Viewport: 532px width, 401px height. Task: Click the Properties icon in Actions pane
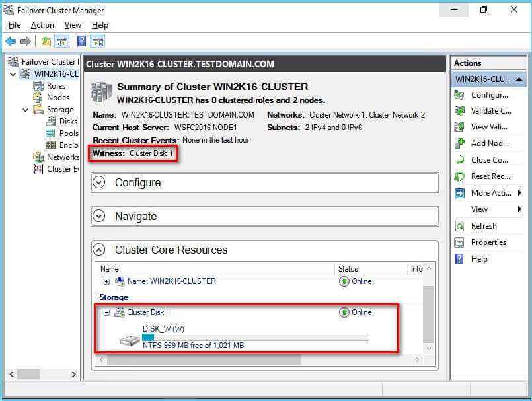click(459, 242)
